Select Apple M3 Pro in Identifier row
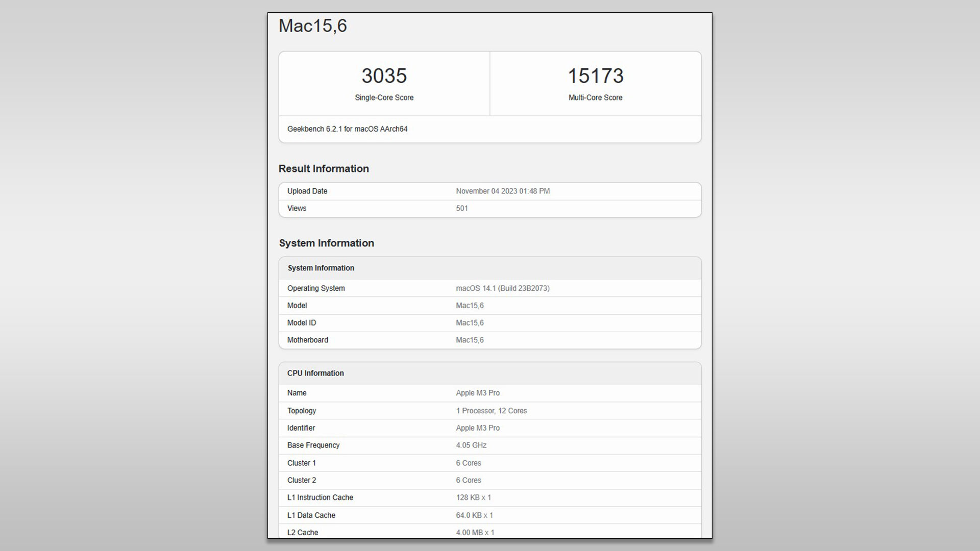The width and height of the screenshot is (980, 551). pos(478,428)
